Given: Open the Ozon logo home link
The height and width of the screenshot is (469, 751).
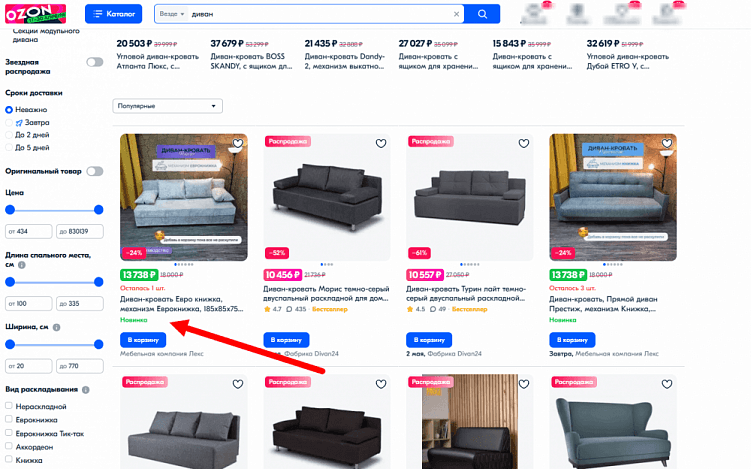Looking at the screenshot, I should point(35,14).
